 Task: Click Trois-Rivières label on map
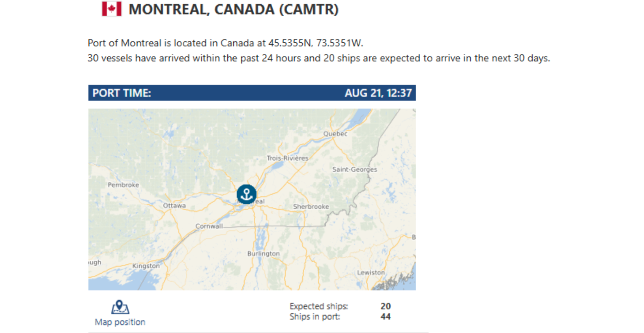coord(288,158)
